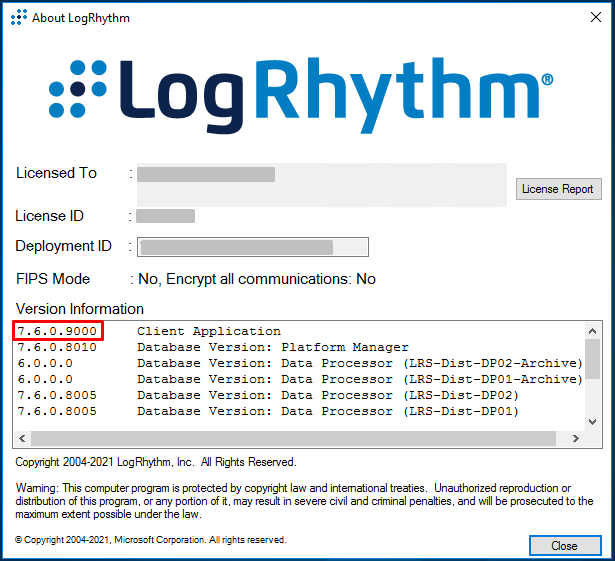Screen dimensions: 615x561
Task: Click the version list scroll down arrow
Action: pyautogui.click(x=593, y=421)
